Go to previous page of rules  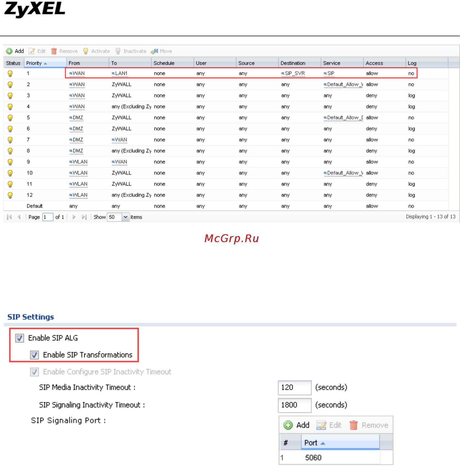pyautogui.click(x=19, y=217)
